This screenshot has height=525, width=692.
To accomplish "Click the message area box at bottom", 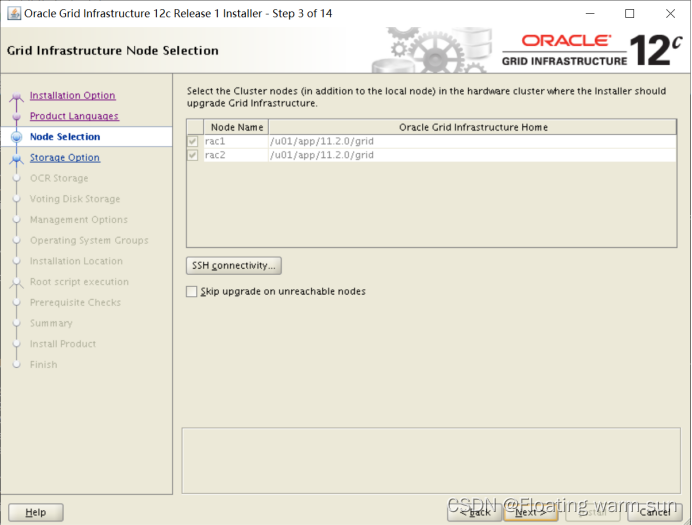I will [431, 461].
